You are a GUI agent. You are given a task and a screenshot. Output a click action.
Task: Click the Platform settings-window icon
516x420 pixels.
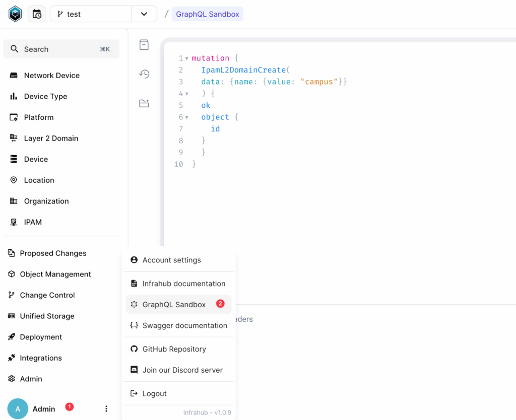14,117
